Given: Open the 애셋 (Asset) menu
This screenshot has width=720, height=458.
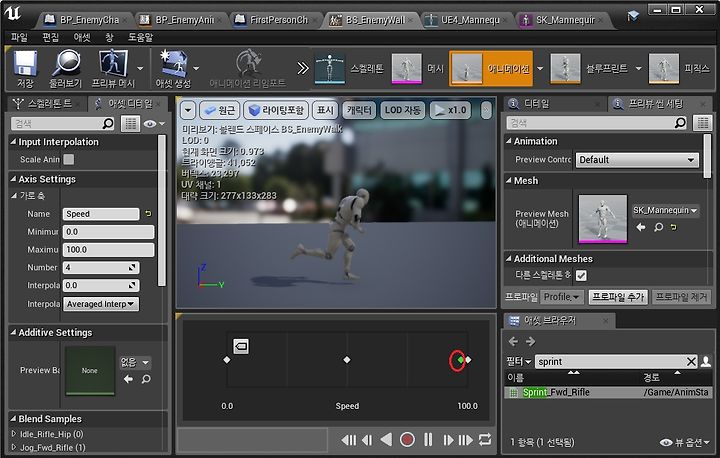Looking at the screenshot, I should [82, 37].
